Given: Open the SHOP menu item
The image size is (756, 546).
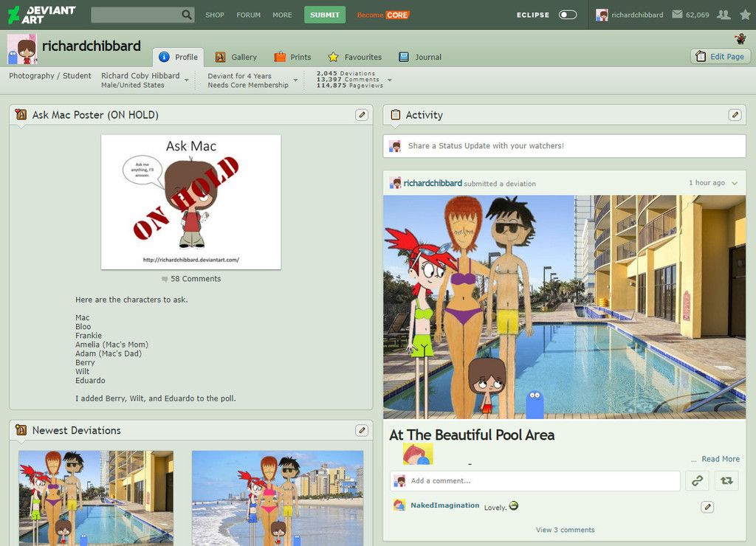Looking at the screenshot, I should tap(215, 15).
